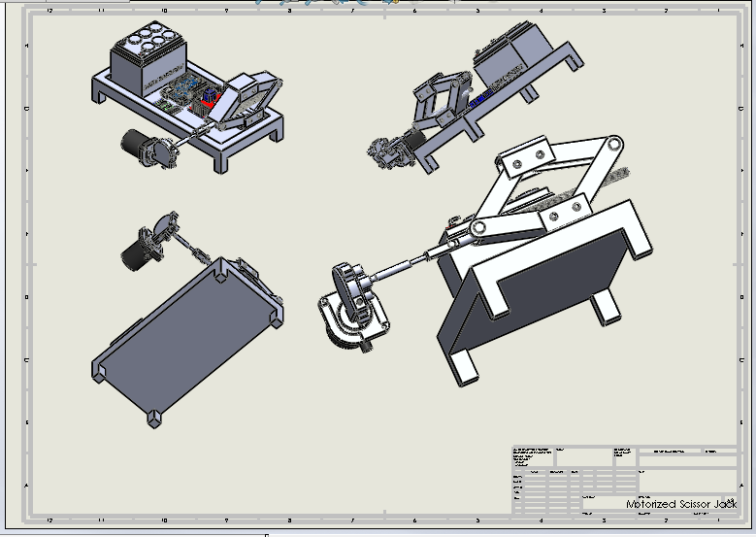
Task: Select the lower bracket with two bolt holes
Action: pyautogui.click(x=565, y=213)
